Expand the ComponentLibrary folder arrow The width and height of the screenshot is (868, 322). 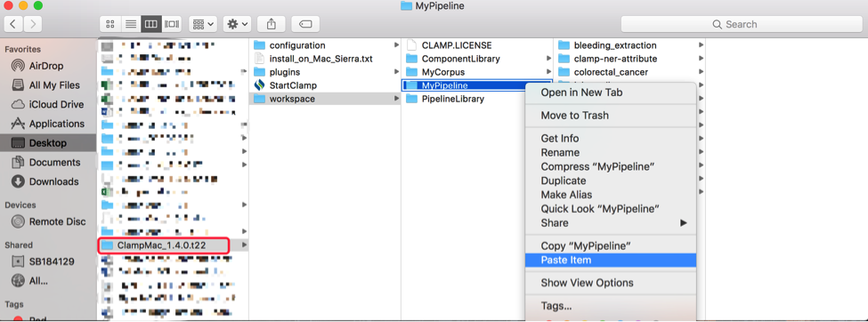(x=548, y=59)
